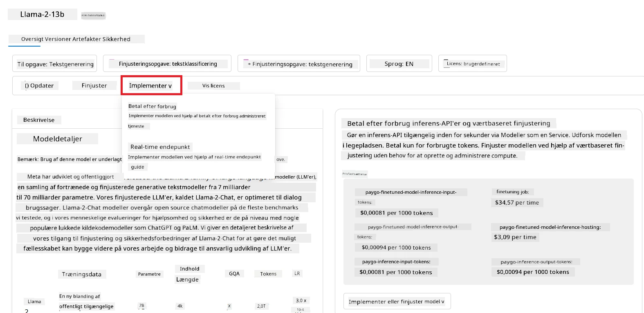644x313 pixels.
Task: Expand Implementer eller finjuster model dropdown
Action: pos(397,302)
